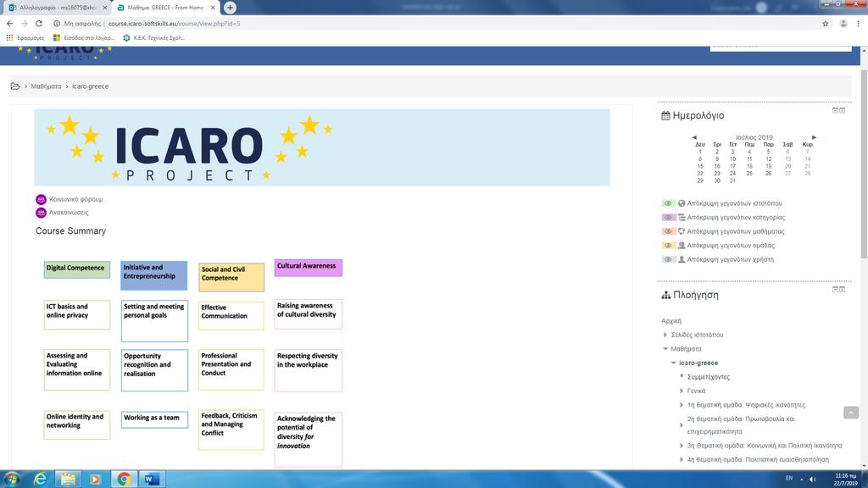Open the Κοινωνικό φόρουμ forum icon
This screenshot has width=868, height=488.
[x=41, y=199]
